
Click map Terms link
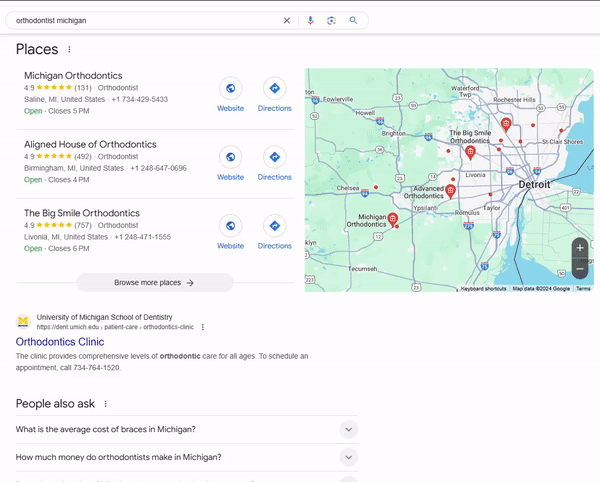[583, 288]
